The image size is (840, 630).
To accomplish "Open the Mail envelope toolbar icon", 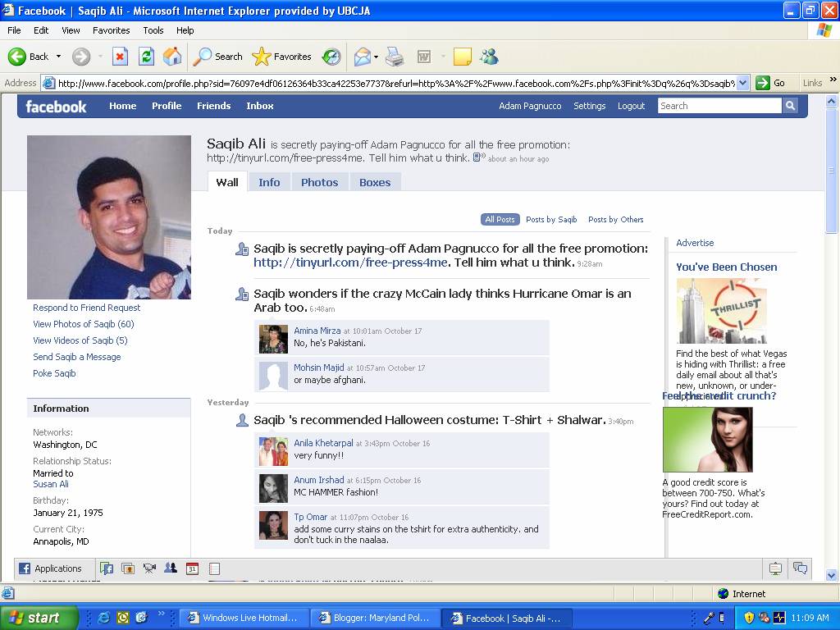I will point(363,57).
